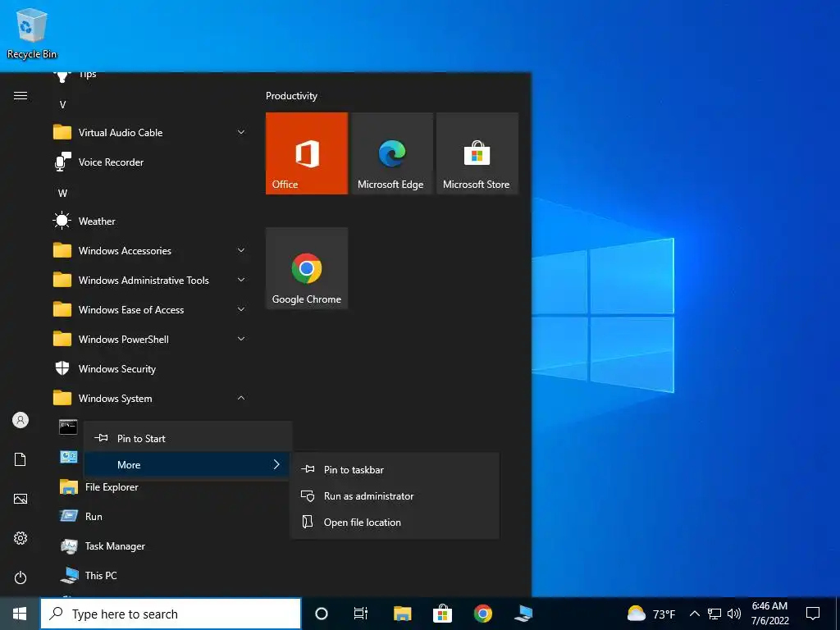Choose Open file location

[x=395, y=523]
